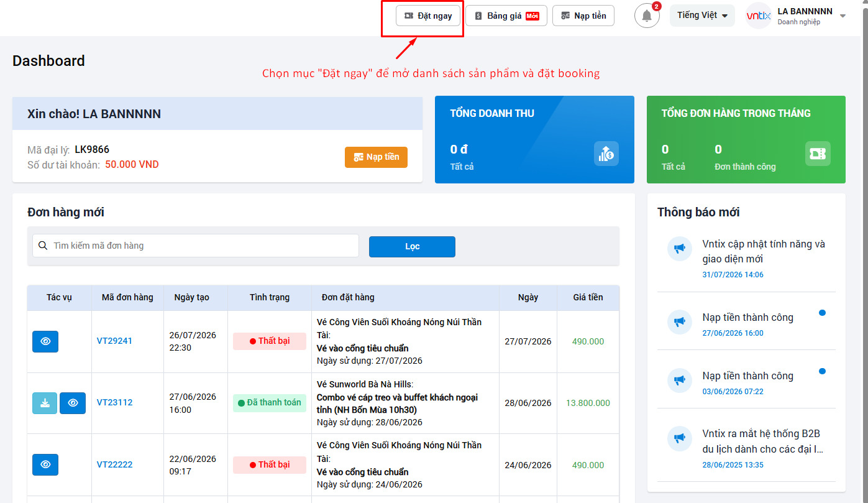
Task: View details of order VT23112
Action: (73, 403)
